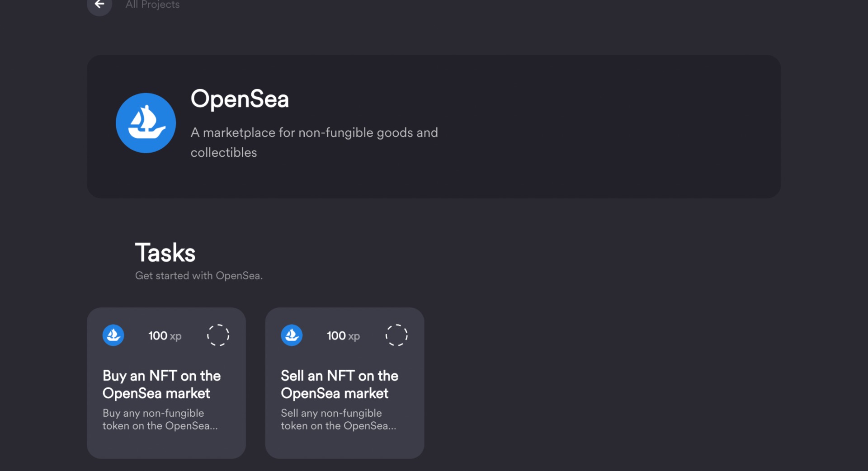Toggle the dashed completion circle on Buy task

(x=218, y=335)
